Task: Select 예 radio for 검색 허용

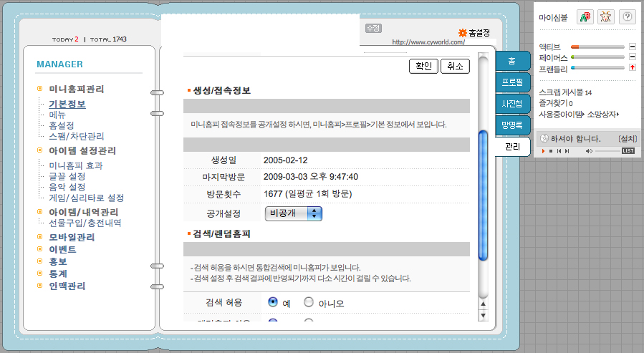Action: pyautogui.click(x=273, y=302)
